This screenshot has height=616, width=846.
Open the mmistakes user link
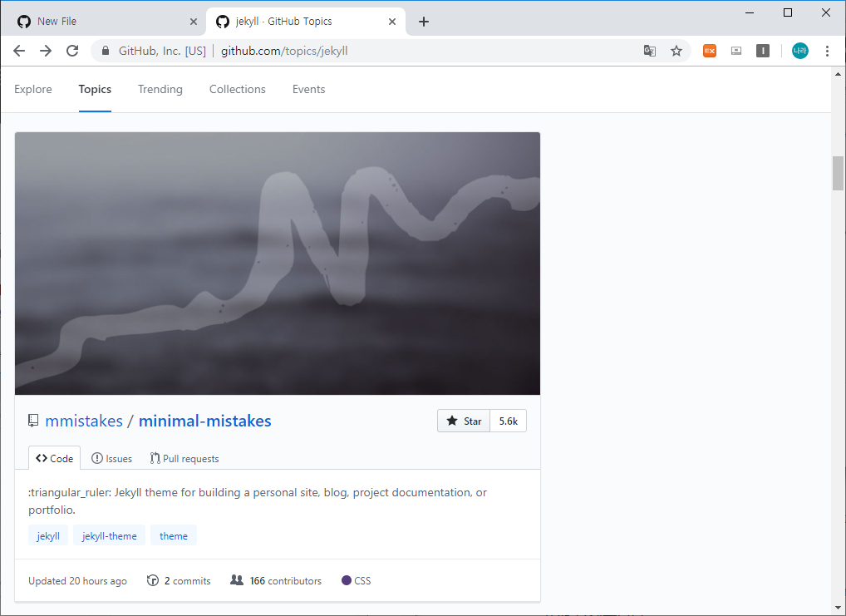tap(84, 421)
